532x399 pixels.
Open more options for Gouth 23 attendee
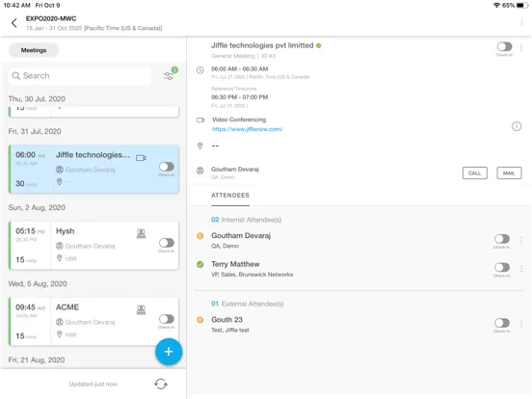click(521, 324)
